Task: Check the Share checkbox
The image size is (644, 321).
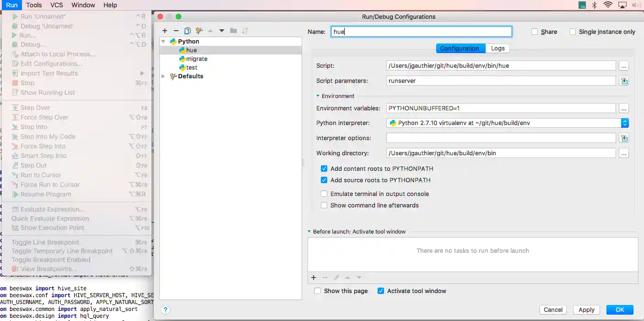Action: click(534, 31)
